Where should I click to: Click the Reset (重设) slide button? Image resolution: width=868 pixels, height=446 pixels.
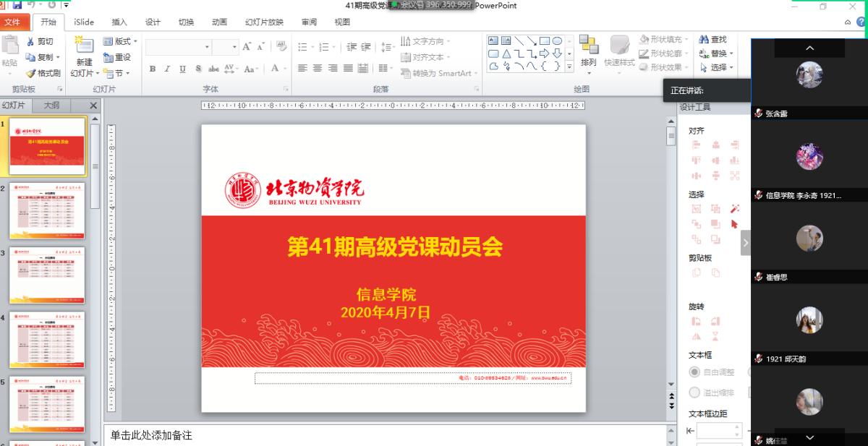click(x=117, y=57)
